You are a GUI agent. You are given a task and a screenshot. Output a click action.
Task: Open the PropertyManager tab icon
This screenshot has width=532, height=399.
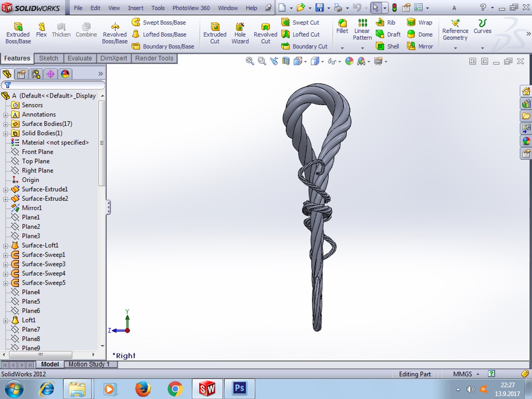click(x=21, y=74)
